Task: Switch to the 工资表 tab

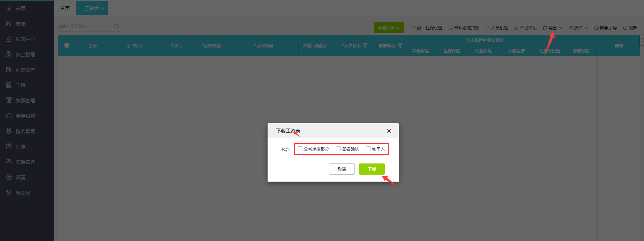Action: 92,8
